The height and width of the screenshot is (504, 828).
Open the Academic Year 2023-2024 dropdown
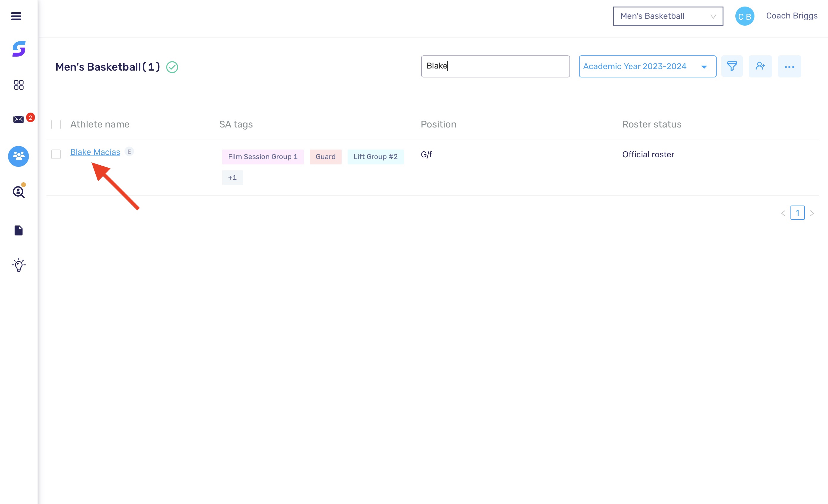(647, 66)
